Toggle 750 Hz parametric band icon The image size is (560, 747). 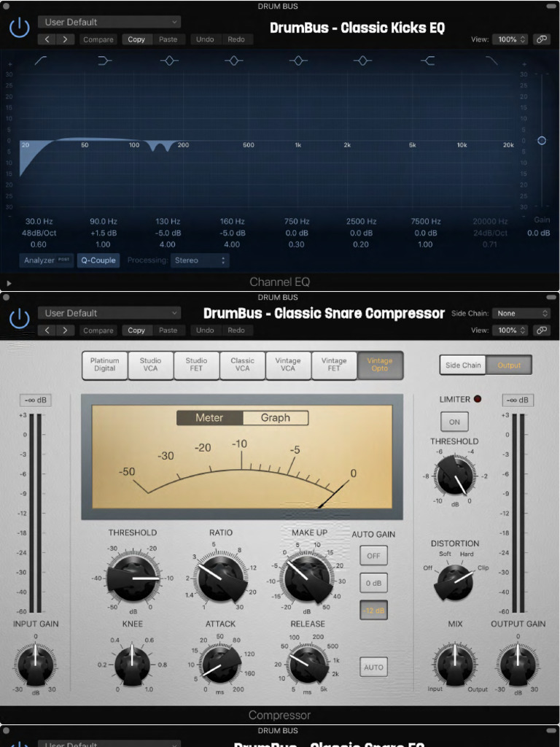(298, 61)
